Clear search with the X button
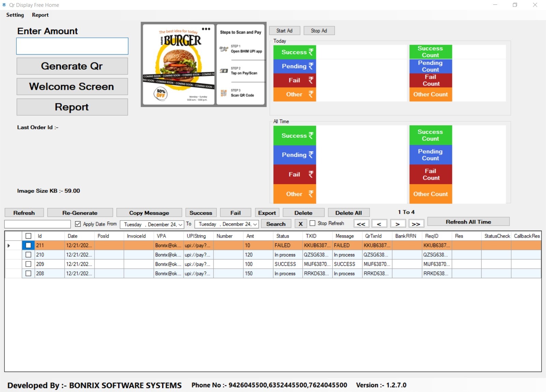Image resolution: width=546 pixels, height=392 pixels. coord(300,224)
